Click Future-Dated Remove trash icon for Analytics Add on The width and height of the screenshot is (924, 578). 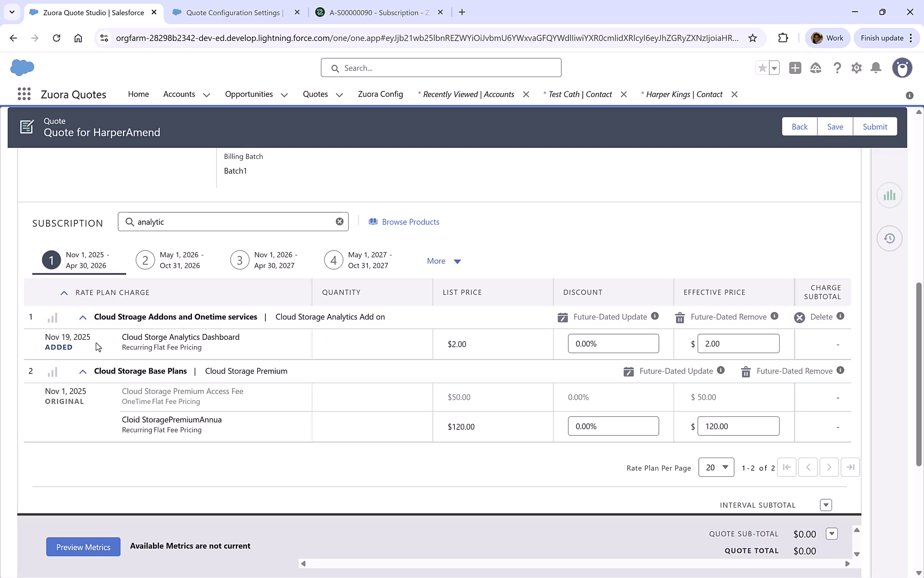pyautogui.click(x=680, y=317)
